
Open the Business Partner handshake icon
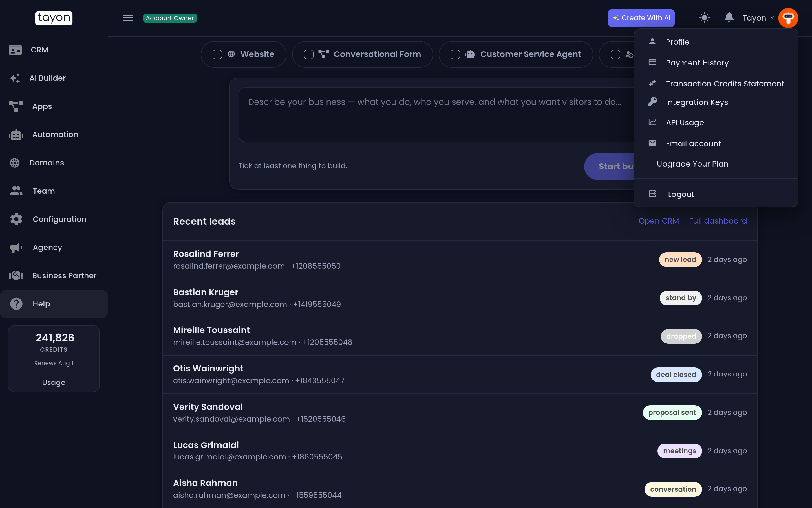click(16, 275)
